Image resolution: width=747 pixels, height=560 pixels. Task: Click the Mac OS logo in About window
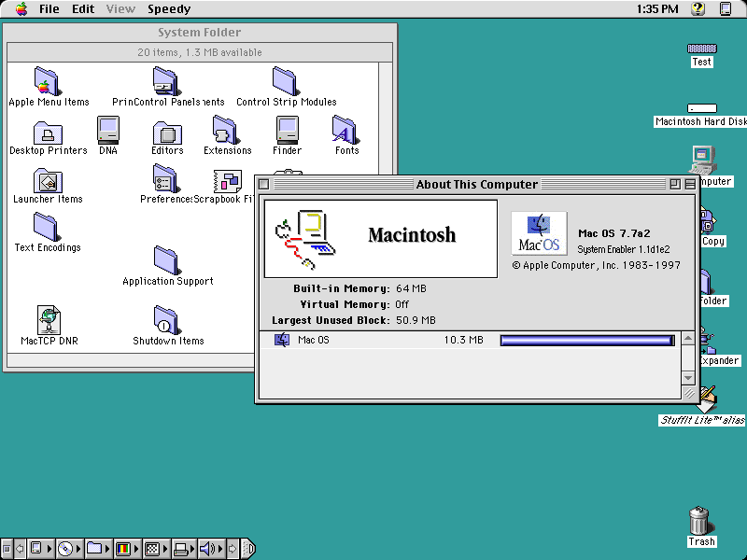click(539, 233)
